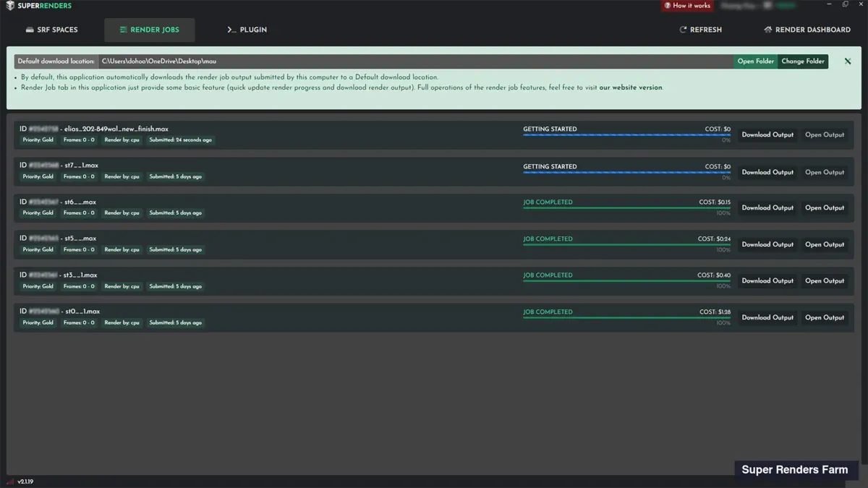The width and height of the screenshot is (868, 488).
Task: Click 'COST: $1.28' on st0 job
Action: click(715, 312)
